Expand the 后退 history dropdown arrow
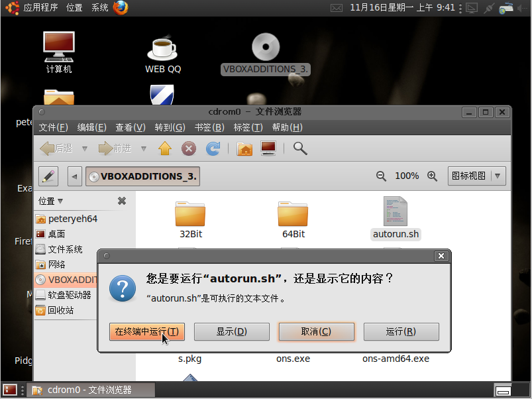 point(85,148)
